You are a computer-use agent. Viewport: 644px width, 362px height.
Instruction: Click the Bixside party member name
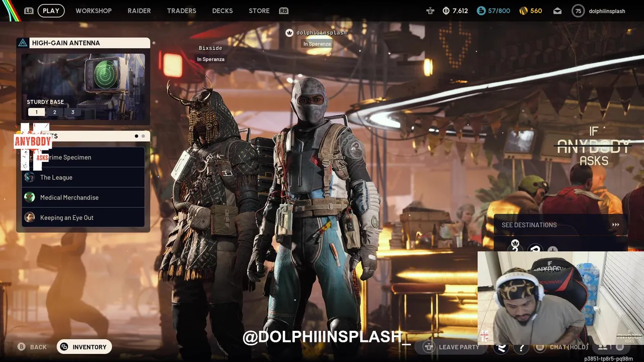click(210, 48)
